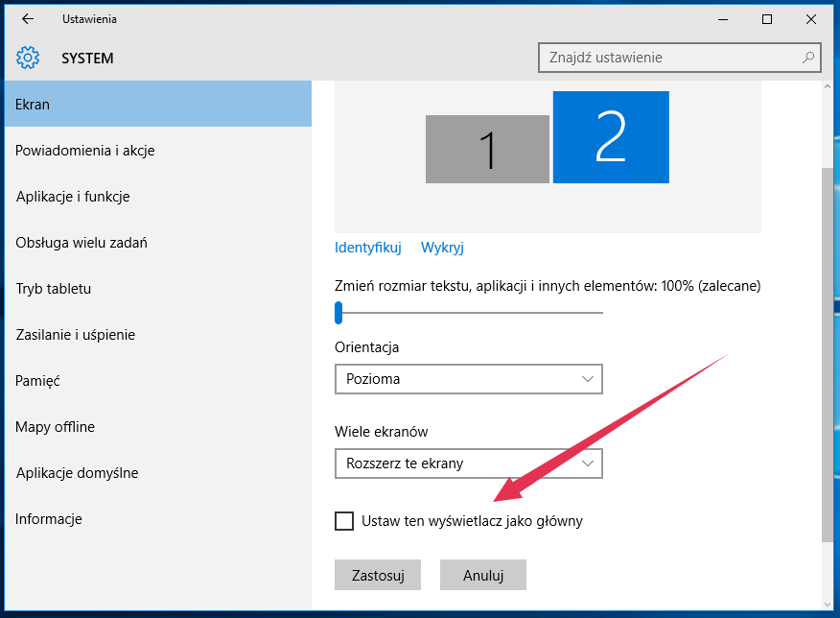Open the Wiele ekranów dropdown
The height and width of the screenshot is (618, 840).
click(x=469, y=463)
